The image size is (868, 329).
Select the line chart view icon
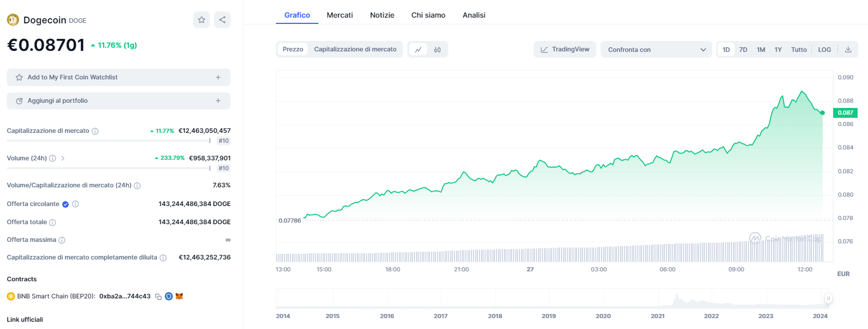coord(418,50)
